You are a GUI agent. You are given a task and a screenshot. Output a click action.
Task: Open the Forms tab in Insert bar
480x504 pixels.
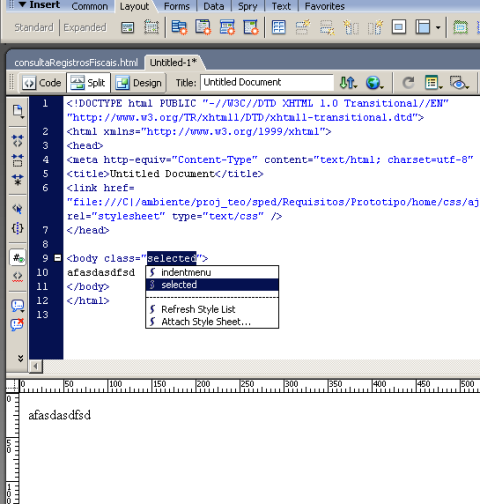(176, 6)
